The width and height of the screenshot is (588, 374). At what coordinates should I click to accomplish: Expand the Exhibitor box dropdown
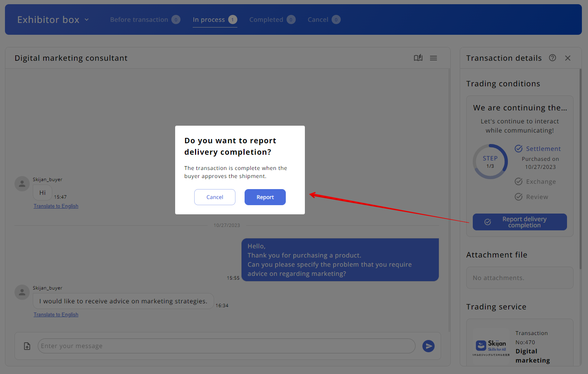coord(53,19)
